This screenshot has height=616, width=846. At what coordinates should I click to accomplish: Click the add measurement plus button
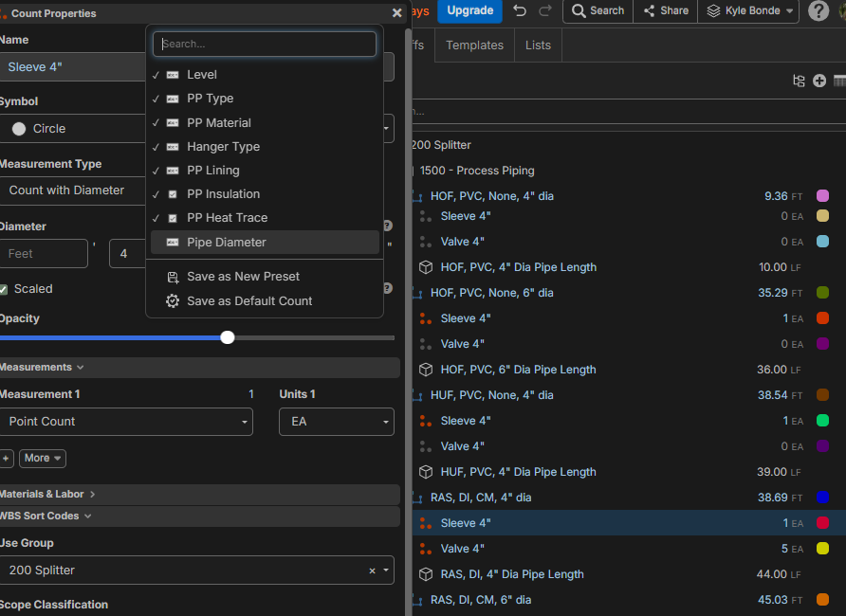pyautogui.click(x=7, y=458)
